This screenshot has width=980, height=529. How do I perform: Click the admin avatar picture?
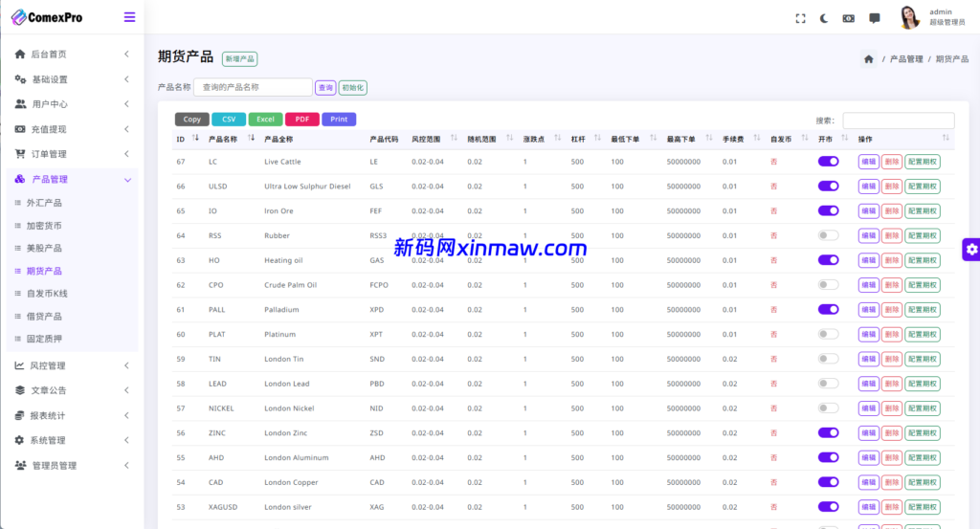pyautogui.click(x=909, y=17)
